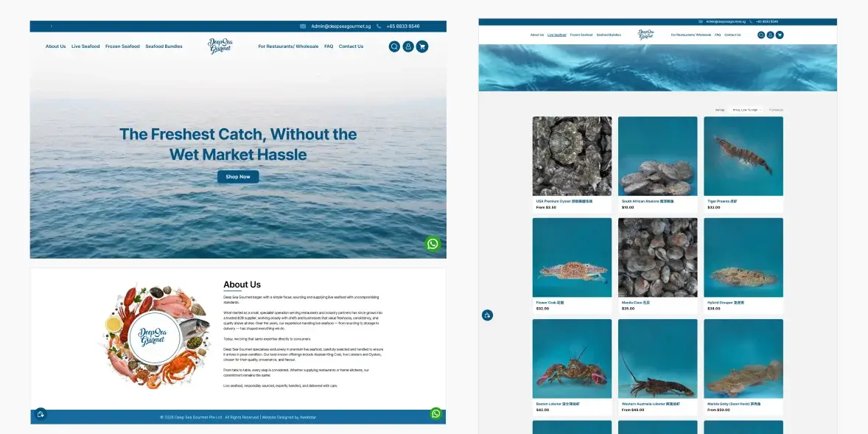Click the 'Website Designed by Awebstar' footer link
The image size is (868, 434).
point(289,417)
